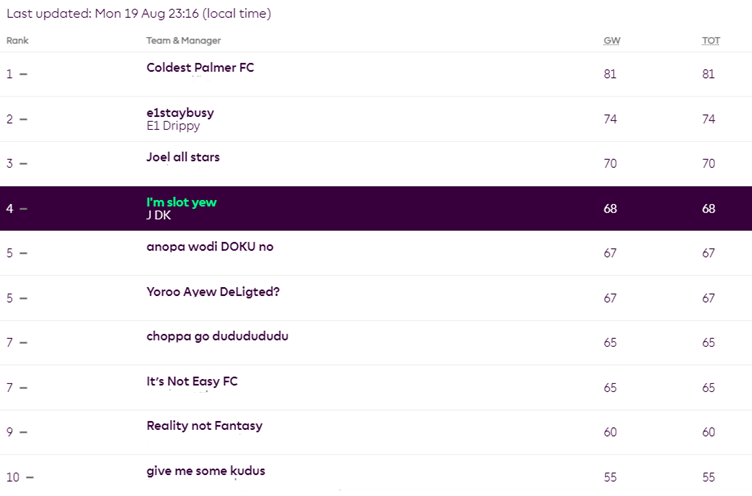Viewport: 752px width, 496px height.
Task: Click the It's Not Easy FC team
Action: click(192, 381)
